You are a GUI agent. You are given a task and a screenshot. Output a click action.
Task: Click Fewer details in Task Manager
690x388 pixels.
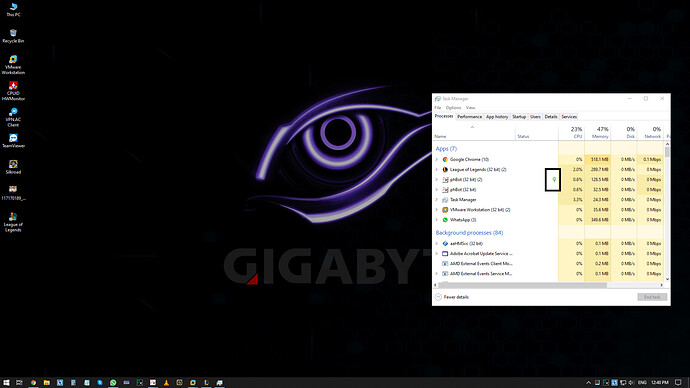click(452, 297)
